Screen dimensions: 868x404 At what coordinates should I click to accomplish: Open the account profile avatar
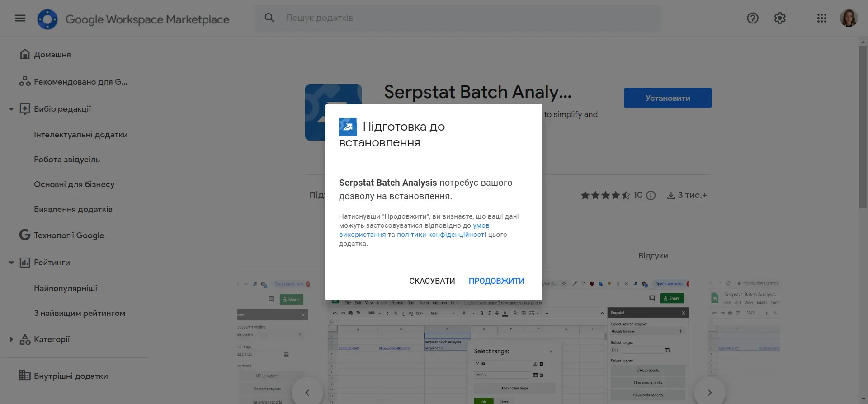pyautogui.click(x=849, y=18)
